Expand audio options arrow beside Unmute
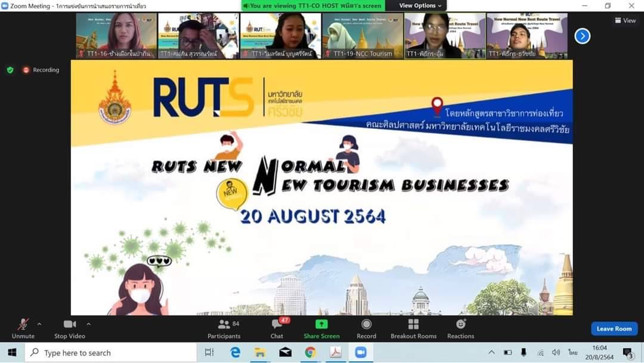644x363 pixels. (39, 324)
